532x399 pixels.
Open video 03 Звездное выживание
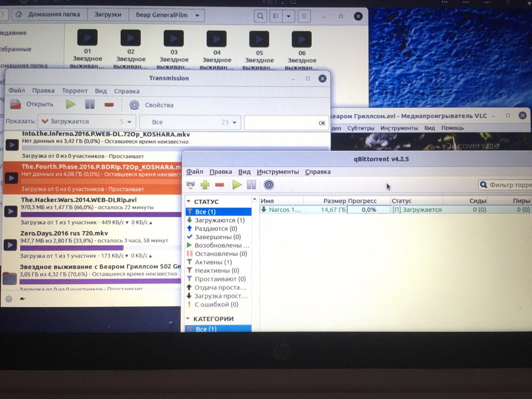[174, 49]
